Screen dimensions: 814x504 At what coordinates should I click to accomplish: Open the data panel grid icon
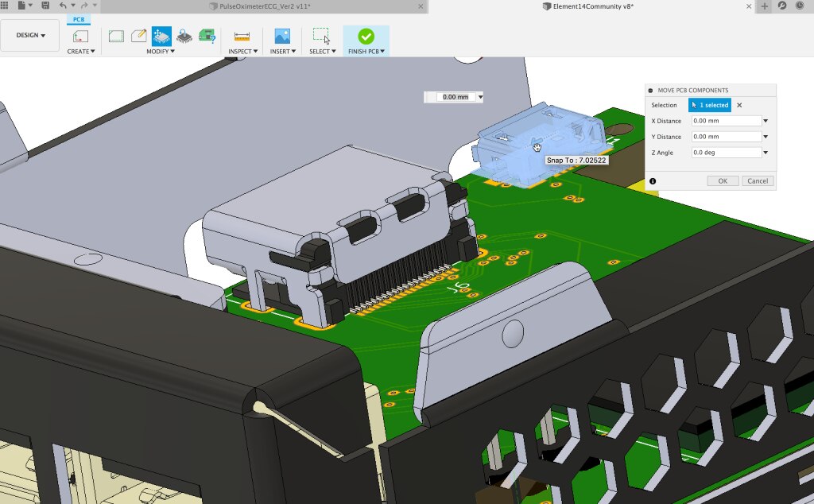6,6
